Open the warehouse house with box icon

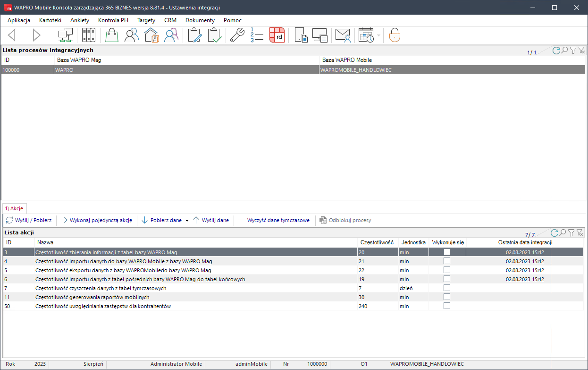(x=151, y=35)
